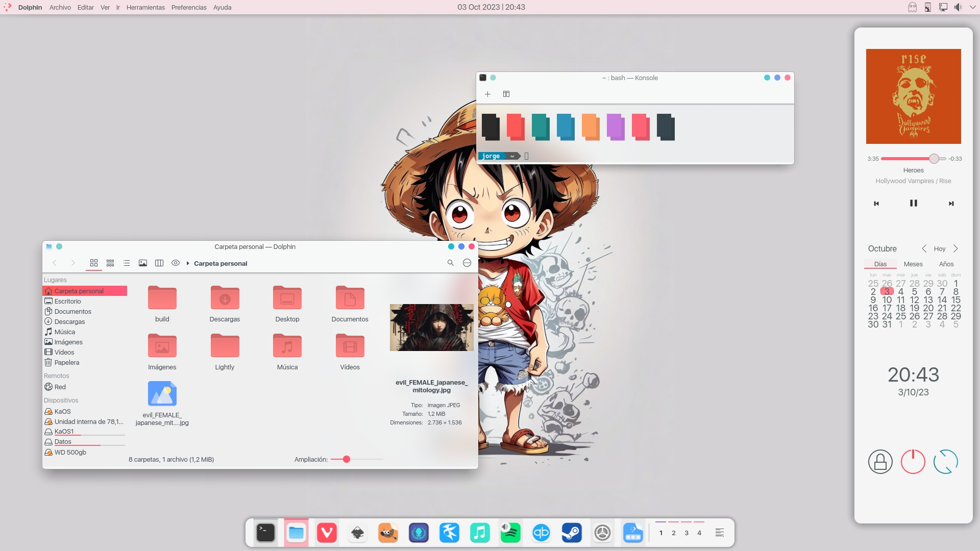Pause Heroes playback
Image resolution: width=980 pixels, height=551 pixels.
914,203
